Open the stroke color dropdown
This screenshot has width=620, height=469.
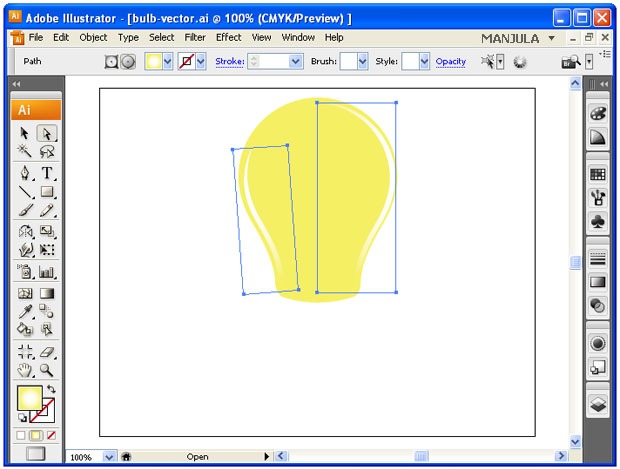click(201, 61)
